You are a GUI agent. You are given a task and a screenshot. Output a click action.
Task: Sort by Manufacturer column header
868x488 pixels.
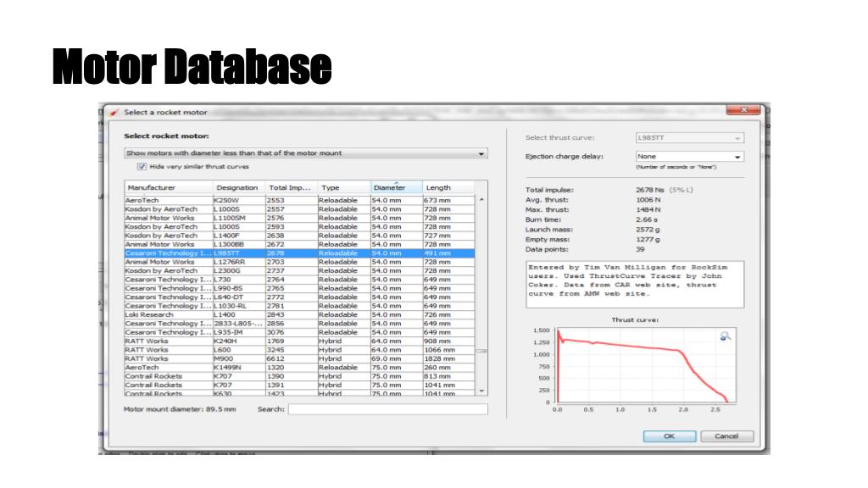pyautogui.click(x=169, y=187)
